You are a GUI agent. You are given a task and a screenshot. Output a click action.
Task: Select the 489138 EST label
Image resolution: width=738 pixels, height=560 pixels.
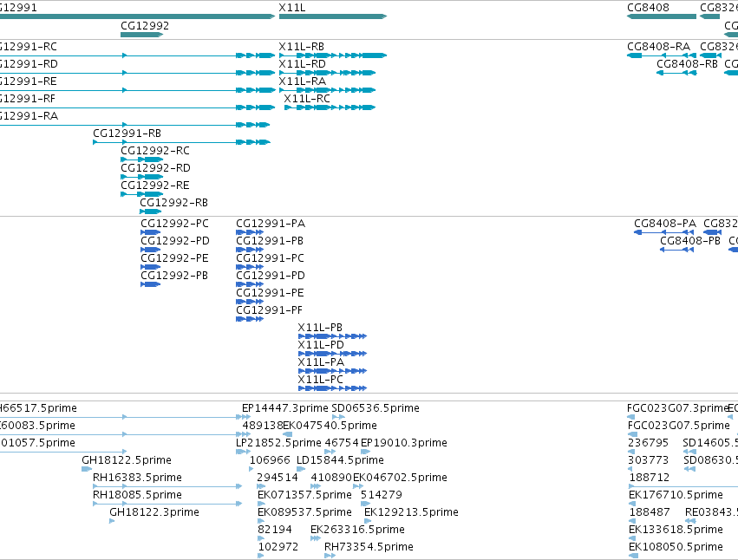(x=263, y=426)
